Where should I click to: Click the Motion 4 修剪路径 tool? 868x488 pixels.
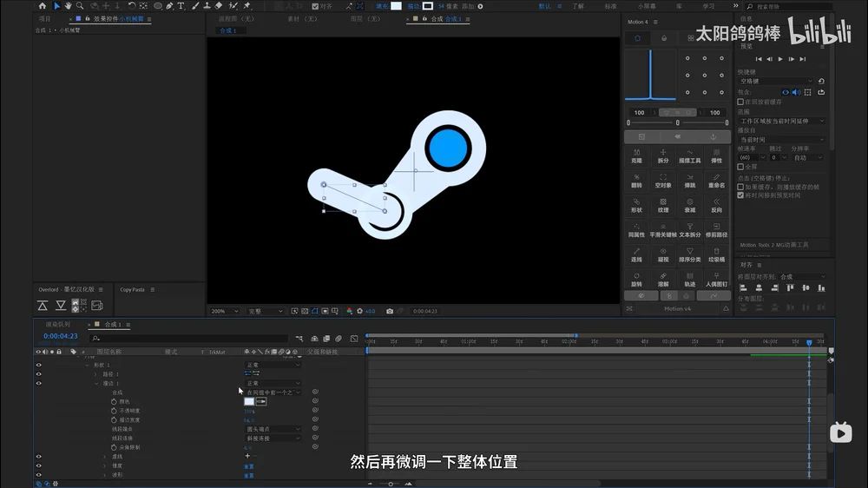(x=716, y=230)
